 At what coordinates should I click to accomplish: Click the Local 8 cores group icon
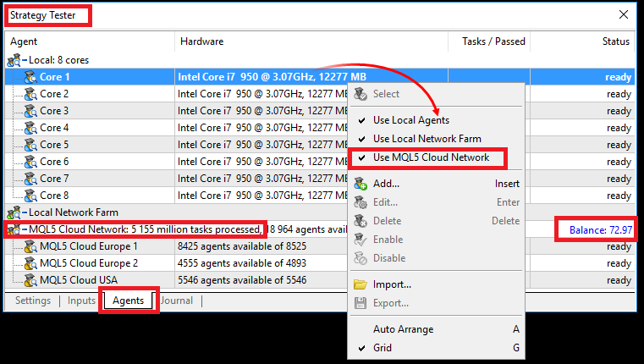[14, 60]
